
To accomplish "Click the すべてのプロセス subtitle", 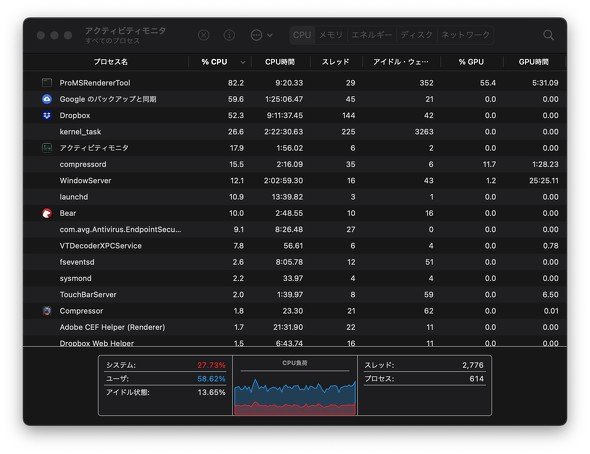I will point(113,41).
